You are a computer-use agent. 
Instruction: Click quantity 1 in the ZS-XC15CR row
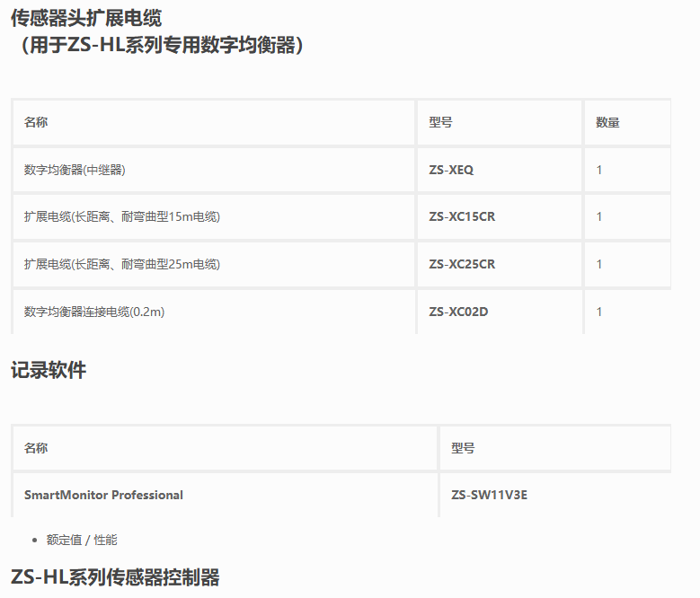click(599, 216)
